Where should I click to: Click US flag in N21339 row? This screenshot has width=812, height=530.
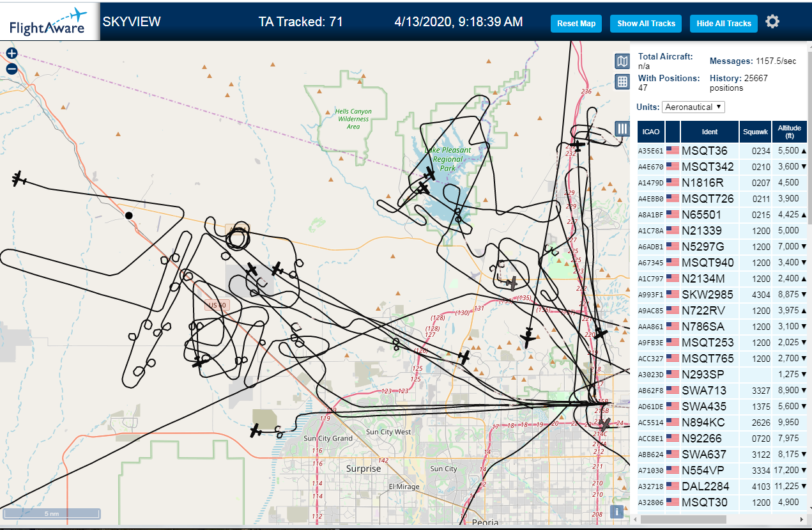[673, 230]
